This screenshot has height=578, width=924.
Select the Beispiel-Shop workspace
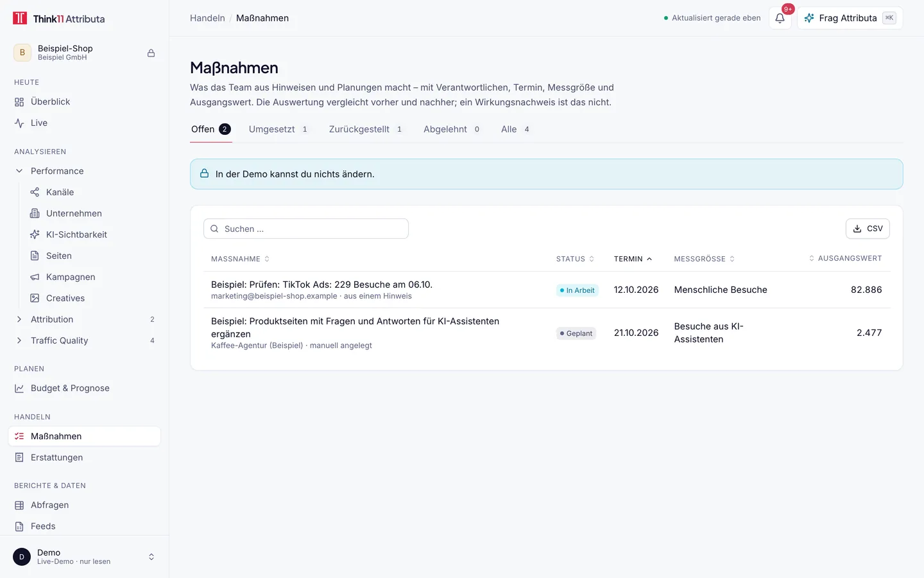[x=85, y=53]
